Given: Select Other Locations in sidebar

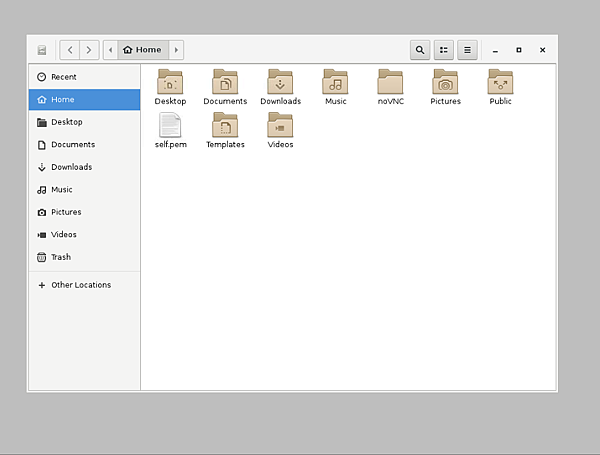Looking at the screenshot, I should 80,285.
